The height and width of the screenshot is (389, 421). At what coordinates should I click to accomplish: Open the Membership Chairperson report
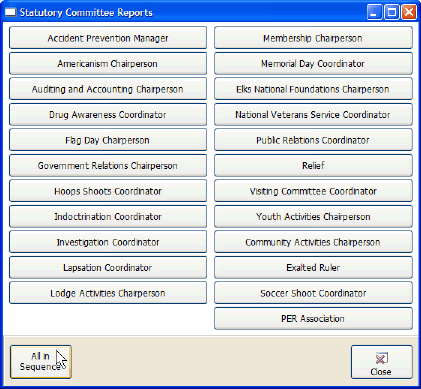[x=313, y=38]
